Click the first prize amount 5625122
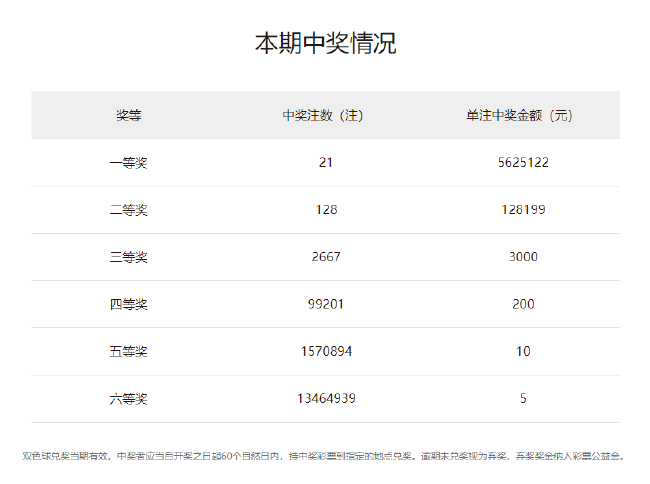This screenshot has height=484, width=650. point(522,162)
